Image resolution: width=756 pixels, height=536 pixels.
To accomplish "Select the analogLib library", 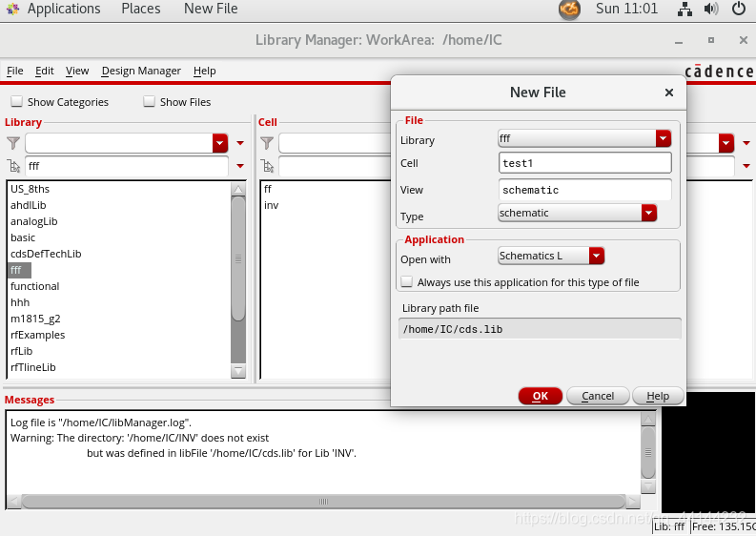I will pos(33,221).
